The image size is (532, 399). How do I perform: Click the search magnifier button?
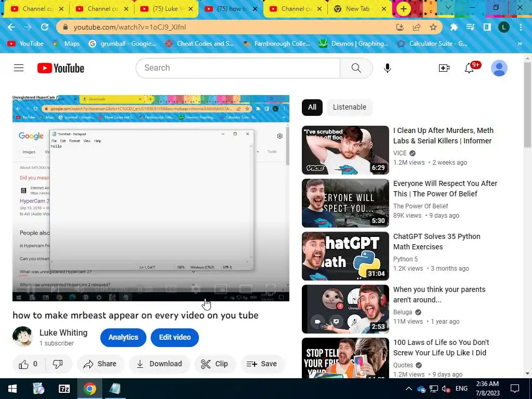click(x=356, y=68)
